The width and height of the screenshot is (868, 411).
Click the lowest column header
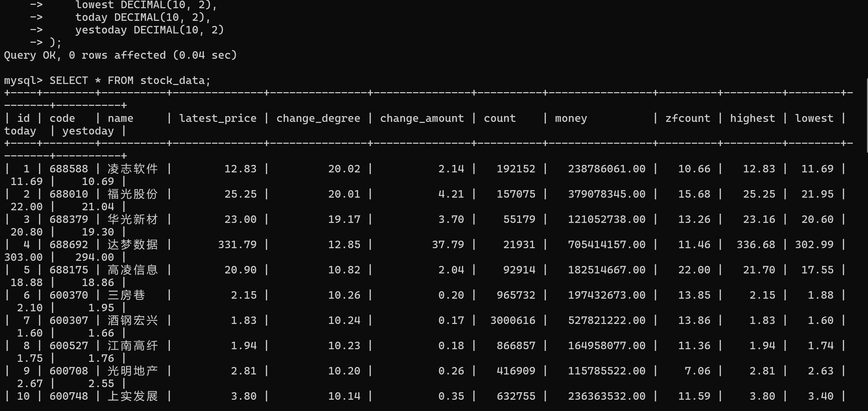[814, 118]
